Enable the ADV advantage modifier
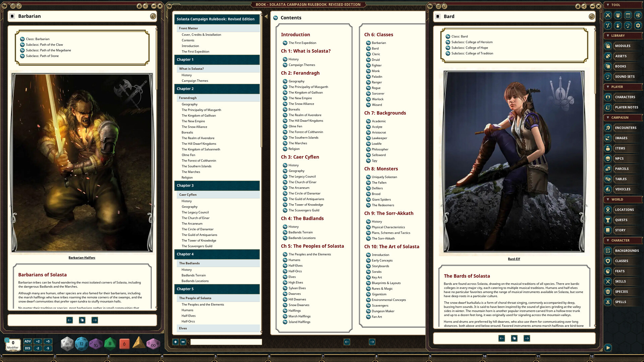 pyautogui.click(x=28, y=341)
